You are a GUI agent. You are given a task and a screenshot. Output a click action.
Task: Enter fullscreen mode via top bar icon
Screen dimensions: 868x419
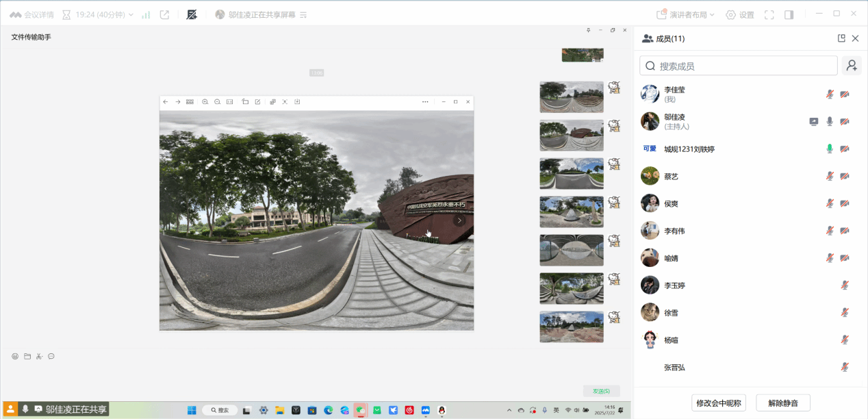tap(769, 14)
